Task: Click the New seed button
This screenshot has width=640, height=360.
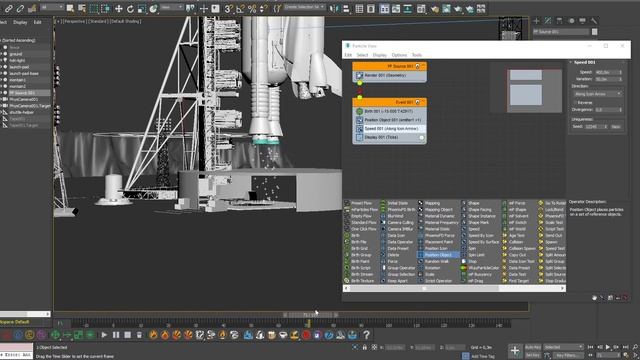Action: (x=616, y=127)
